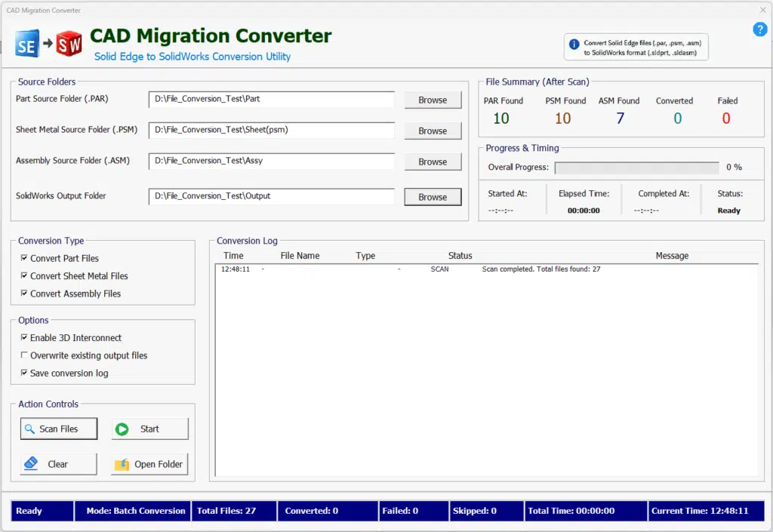This screenshot has width=773, height=532.
Task: Enable Overwrite existing output files
Action: pyautogui.click(x=23, y=355)
